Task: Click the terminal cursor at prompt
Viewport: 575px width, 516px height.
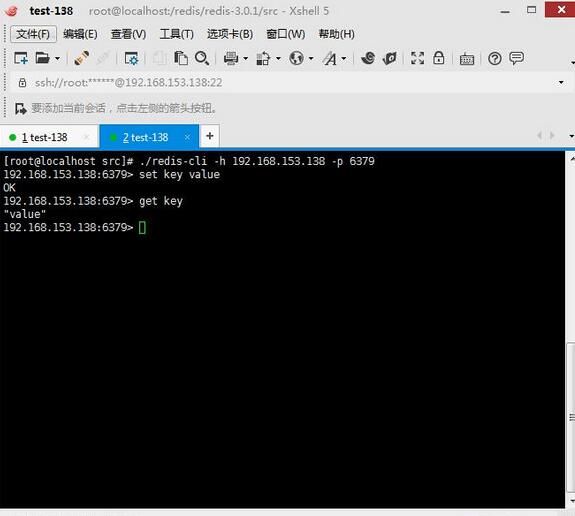Action: point(142,228)
